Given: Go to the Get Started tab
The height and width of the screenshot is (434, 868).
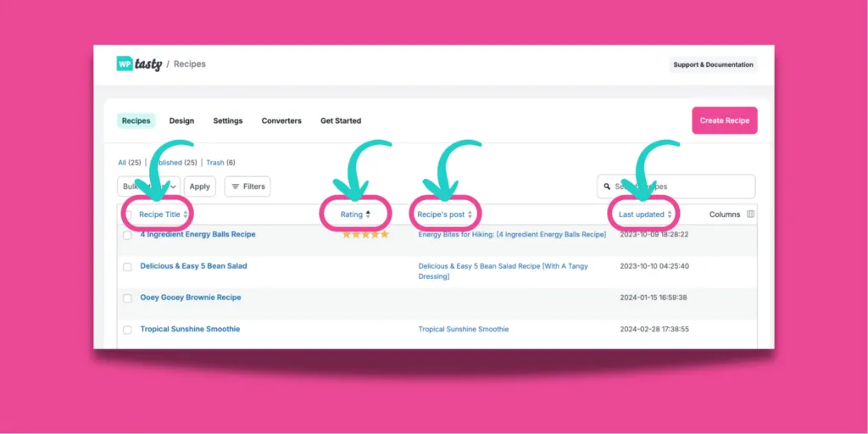Looking at the screenshot, I should pyautogui.click(x=341, y=120).
